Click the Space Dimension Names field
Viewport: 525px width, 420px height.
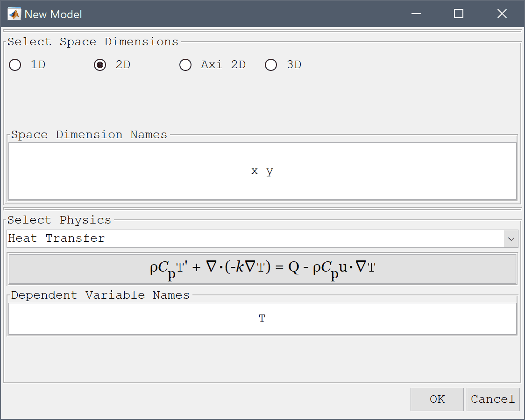click(x=262, y=171)
